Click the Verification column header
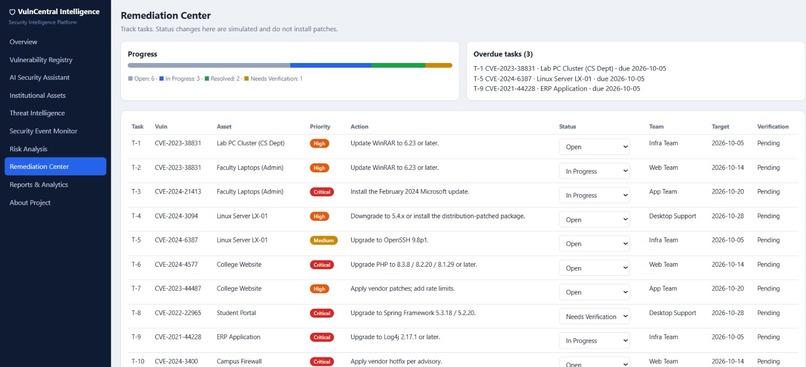This screenshot has width=806, height=367. click(x=773, y=126)
